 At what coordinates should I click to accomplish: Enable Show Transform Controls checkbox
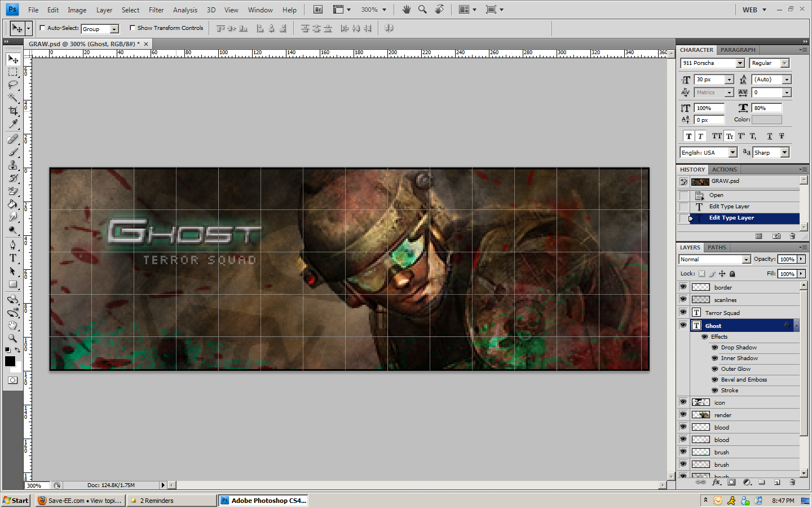[133, 28]
